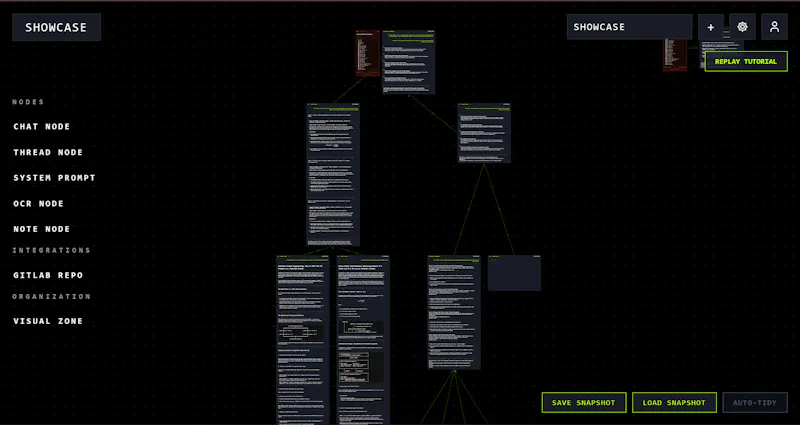Viewport: 800px width, 425px height.
Task: Click Save Snapshot button
Action: tap(584, 403)
